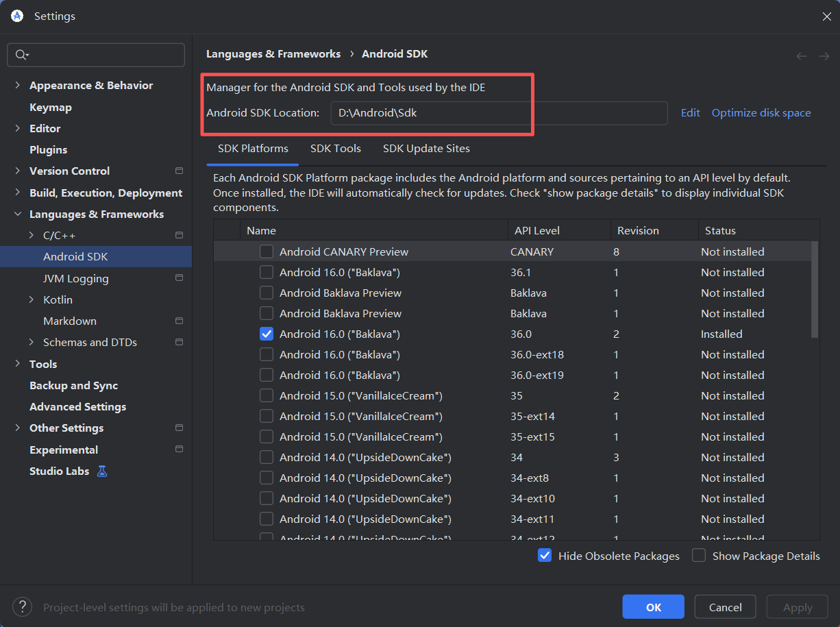Click the '36.0-ext19' API level cell
The width and height of the screenshot is (840, 627).
tap(537, 375)
